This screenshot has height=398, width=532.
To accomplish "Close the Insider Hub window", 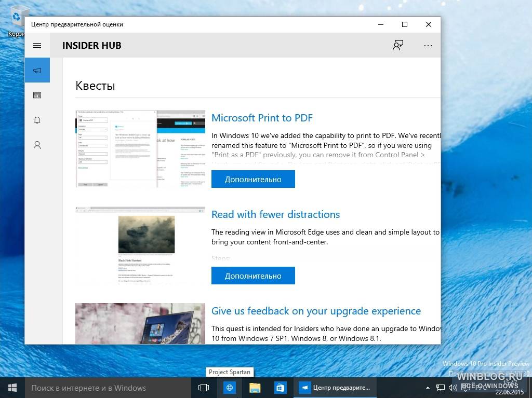I will (x=429, y=24).
